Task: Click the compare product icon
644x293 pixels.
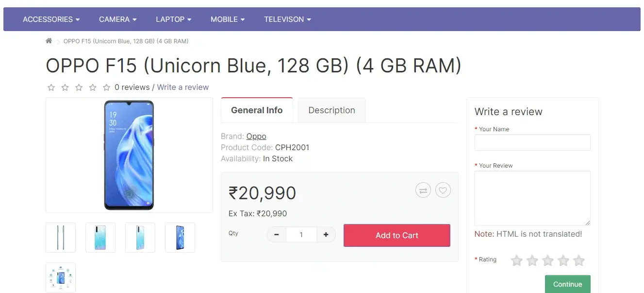Action: point(423,190)
